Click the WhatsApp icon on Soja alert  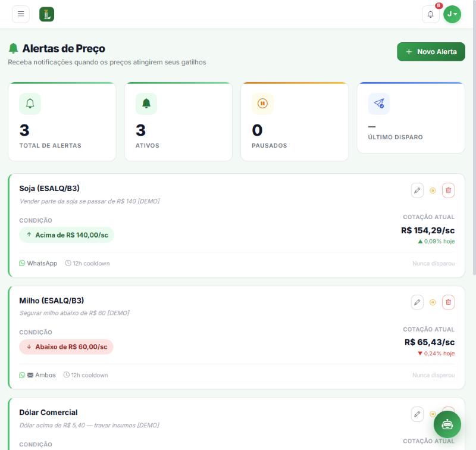click(22, 263)
